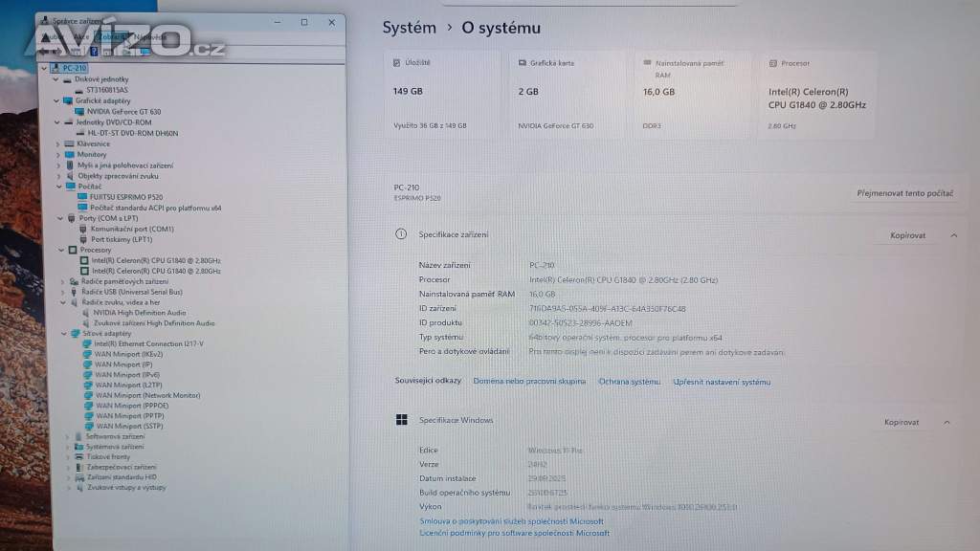Collapse the Specifikace zařízení section chevron
Image resolution: width=980 pixels, height=551 pixels.
tap(953, 235)
